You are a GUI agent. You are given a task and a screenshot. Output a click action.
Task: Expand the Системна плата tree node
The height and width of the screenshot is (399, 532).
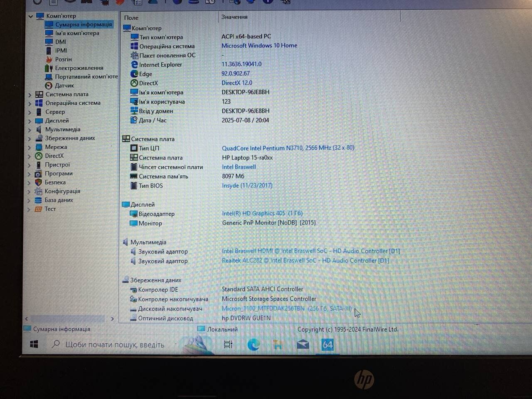(x=30, y=95)
